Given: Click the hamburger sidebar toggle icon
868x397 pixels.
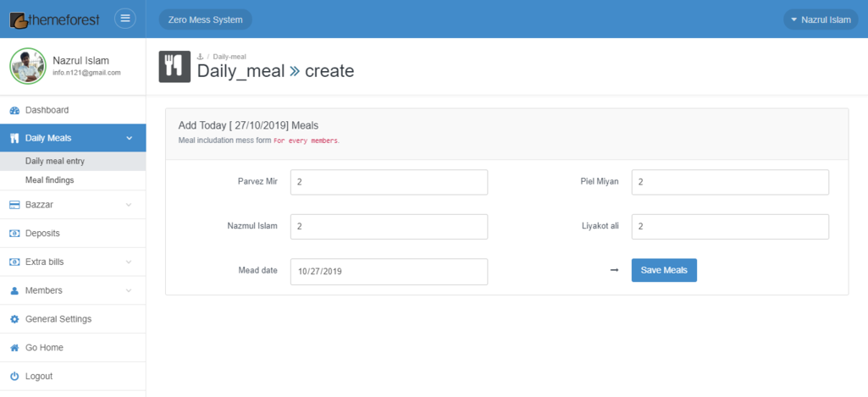Looking at the screenshot, I should click(125, 19).
